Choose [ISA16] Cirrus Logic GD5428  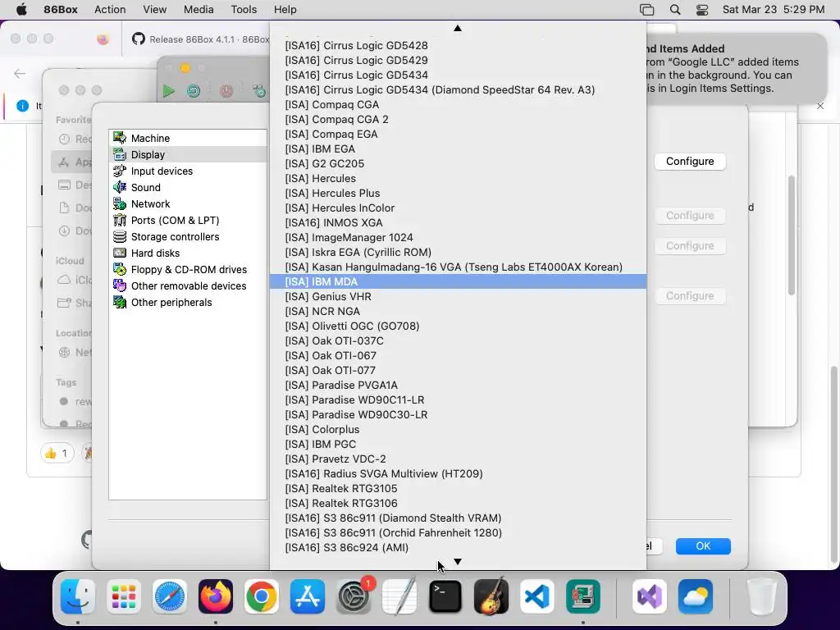coord(458,46)
